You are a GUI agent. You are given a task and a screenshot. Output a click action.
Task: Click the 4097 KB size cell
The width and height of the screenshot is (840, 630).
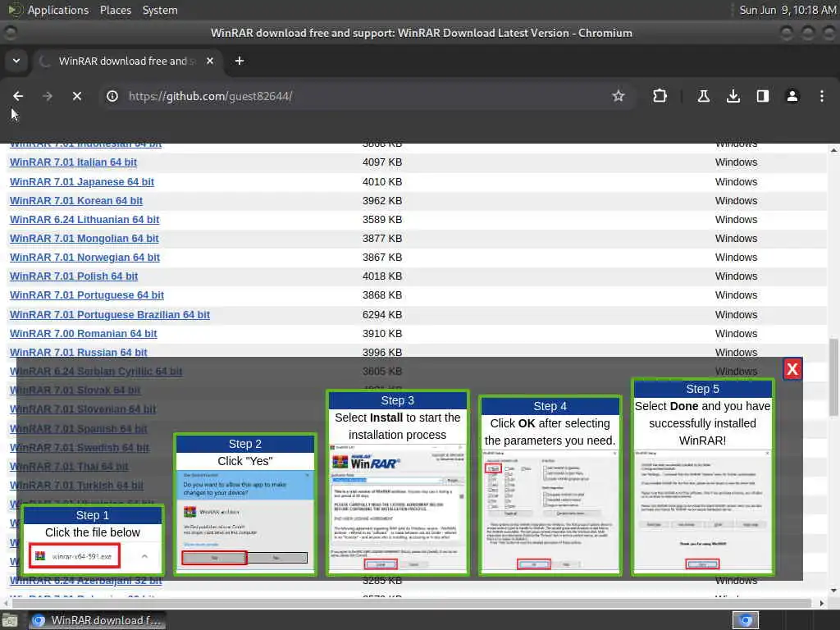pyautogui.click(x=382, y=162)
